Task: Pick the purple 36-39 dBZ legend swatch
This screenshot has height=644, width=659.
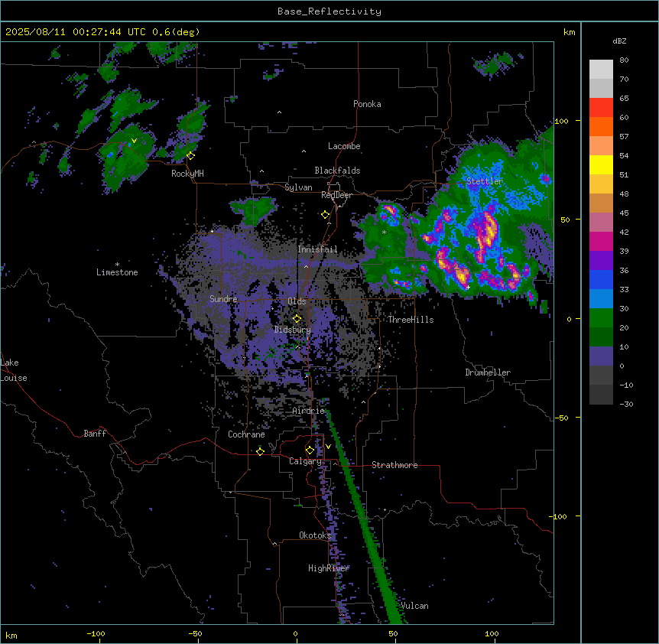Action: pyautogui.click(x=601, y=261)
